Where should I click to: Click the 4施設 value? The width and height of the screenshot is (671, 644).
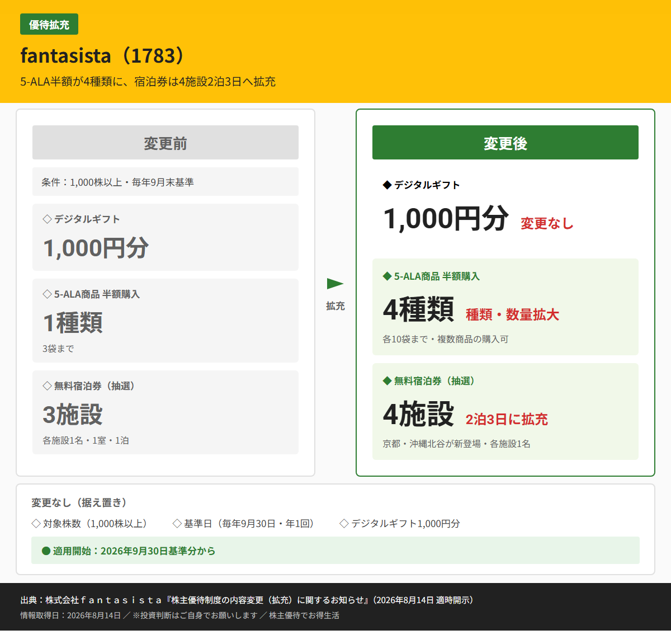[418, 414]
